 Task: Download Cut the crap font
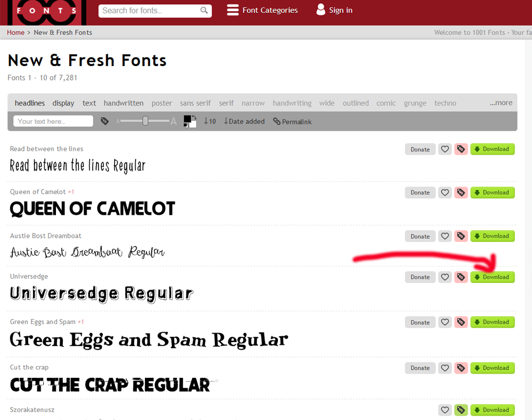click(x=493, y=368)
